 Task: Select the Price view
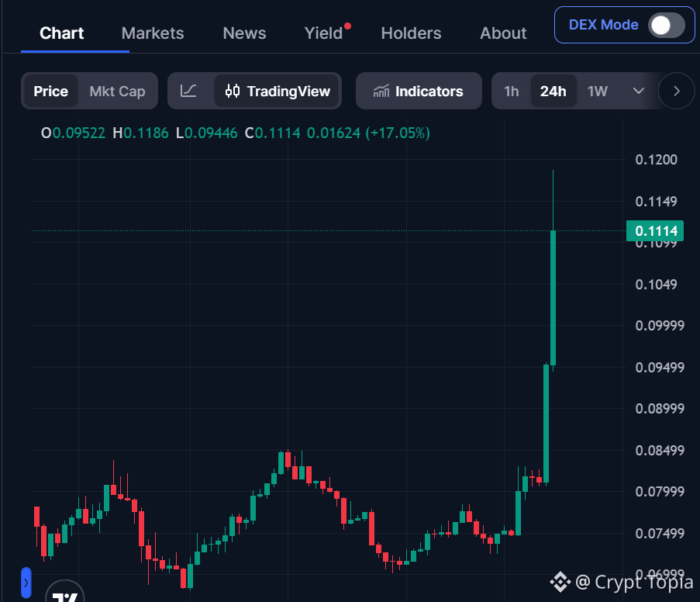point(51,92)
